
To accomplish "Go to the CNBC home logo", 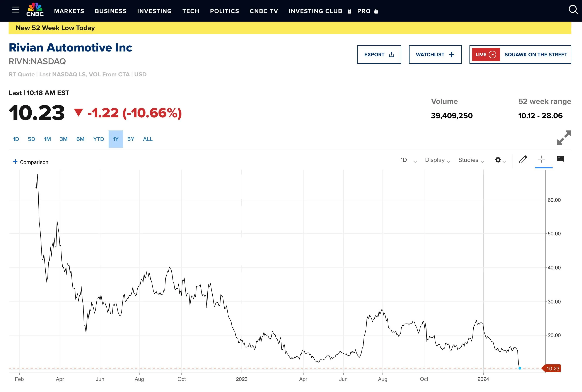I will tap(35, 10).
